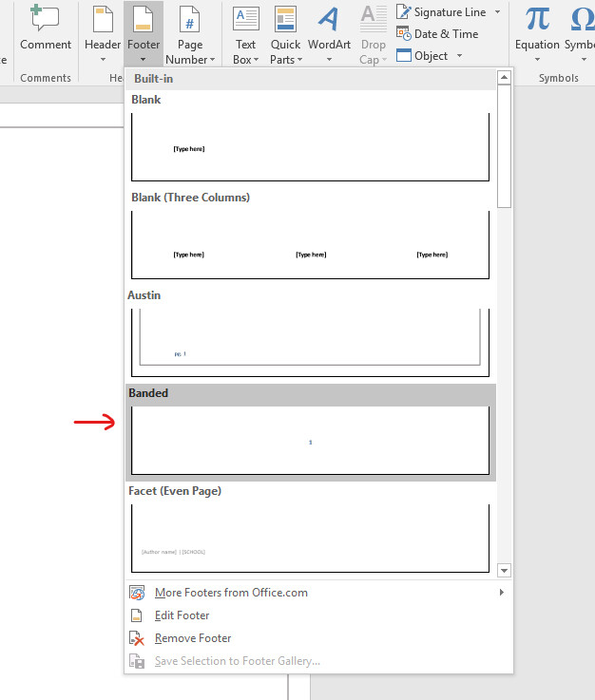Screen dimensions: 595x700
Task: Click the Drop Cap icon
Action: [x=374, y=19]
